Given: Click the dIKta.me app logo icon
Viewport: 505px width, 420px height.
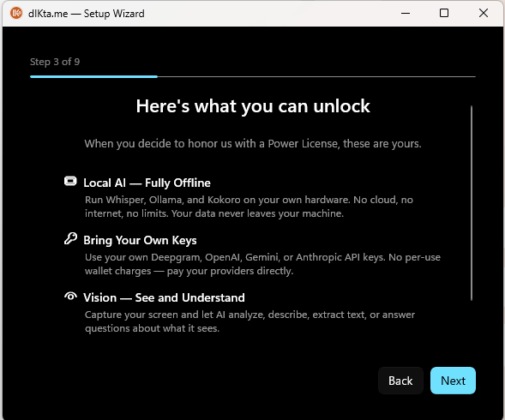Looking at the screenshot, I should pyautogui.click(x=16, y=13).
